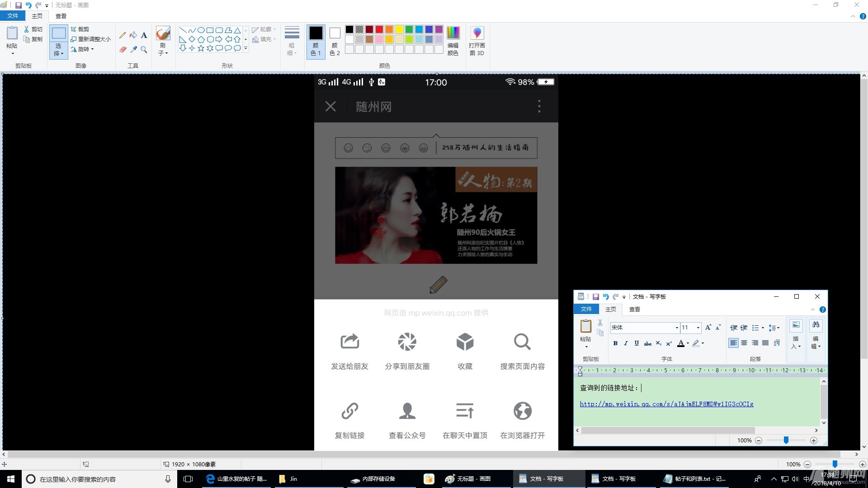Click the Paragraph settings icon in WordPad

(777, 343)
